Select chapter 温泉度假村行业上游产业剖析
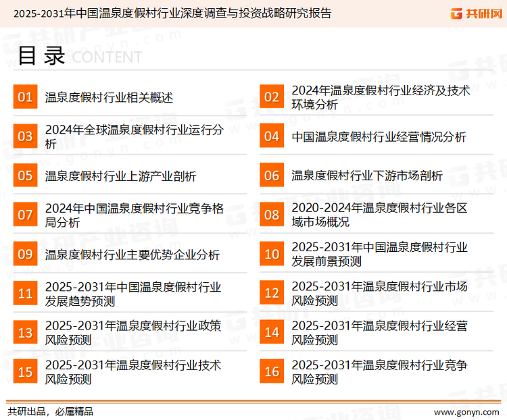Image resolution: width=507 pixels, height=420 pixels. pyautogui.click(x=120, y=176)
